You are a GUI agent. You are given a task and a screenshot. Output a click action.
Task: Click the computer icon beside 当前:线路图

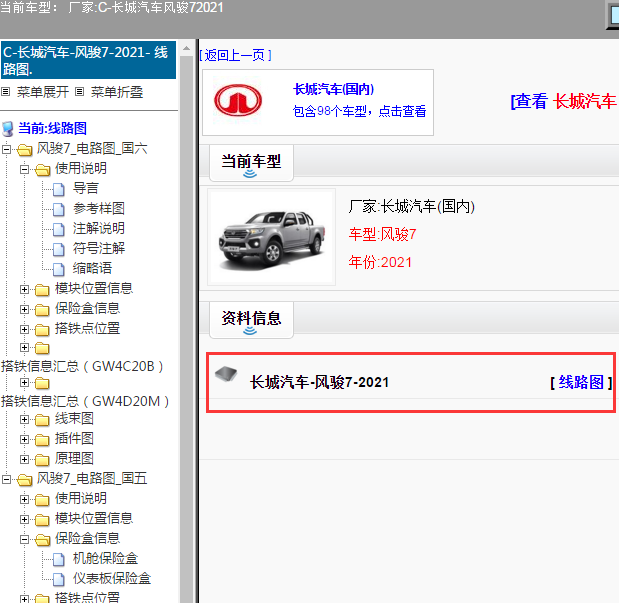[8, 129]
